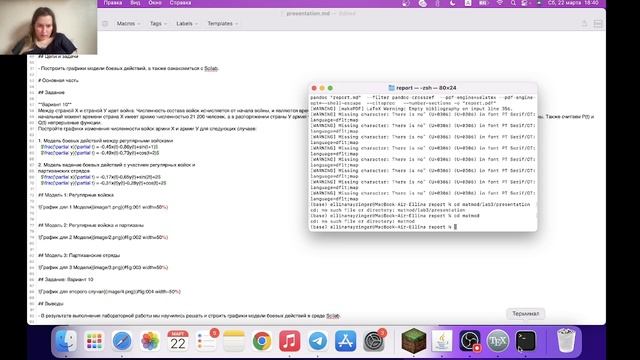Open System Preferences from the dock
Viewport: 640px width, 360px height.
[373, 341]
